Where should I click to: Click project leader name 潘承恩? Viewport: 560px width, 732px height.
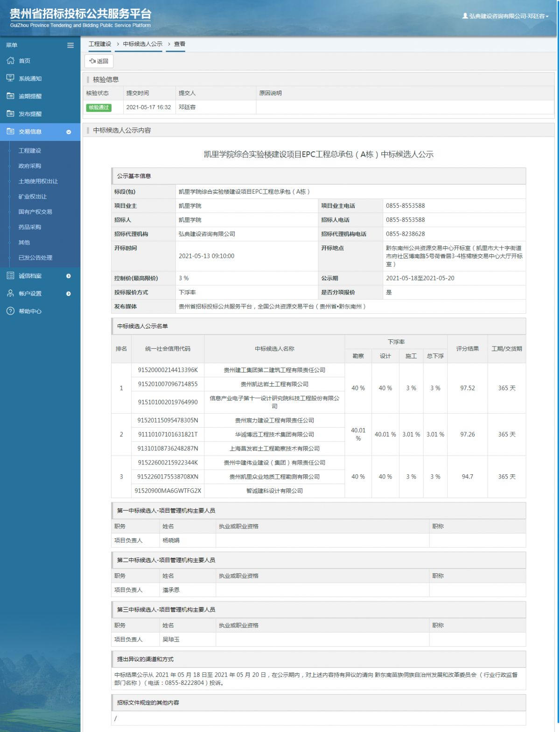(x=171, y=590)
